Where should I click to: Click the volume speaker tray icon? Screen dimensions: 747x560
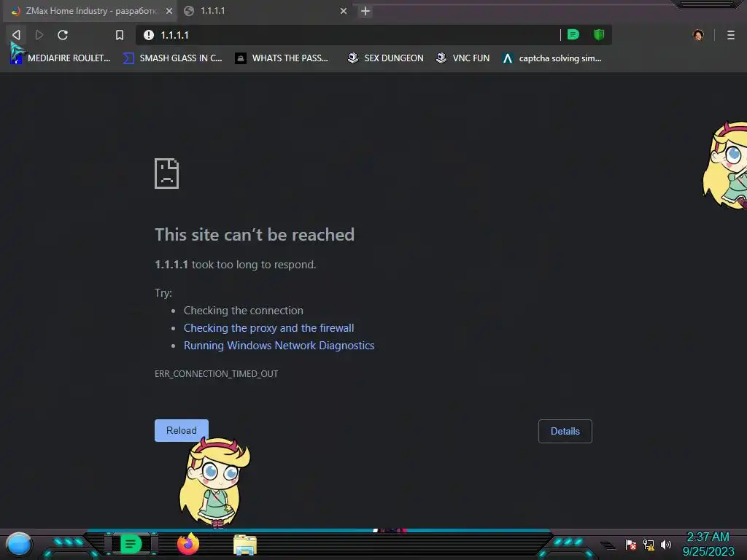point(666,545)
